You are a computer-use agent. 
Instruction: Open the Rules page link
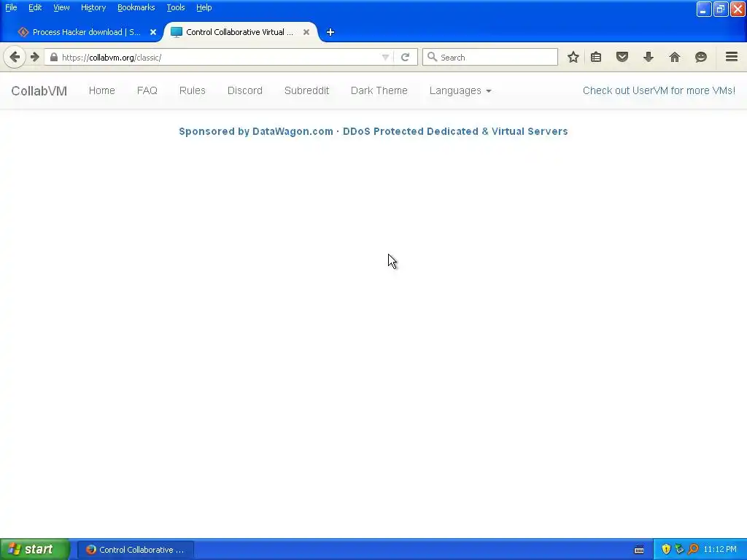[193, 90]
